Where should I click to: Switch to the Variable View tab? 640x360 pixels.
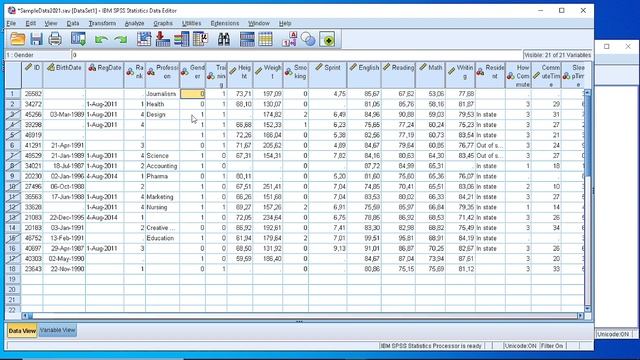(58, 330)
